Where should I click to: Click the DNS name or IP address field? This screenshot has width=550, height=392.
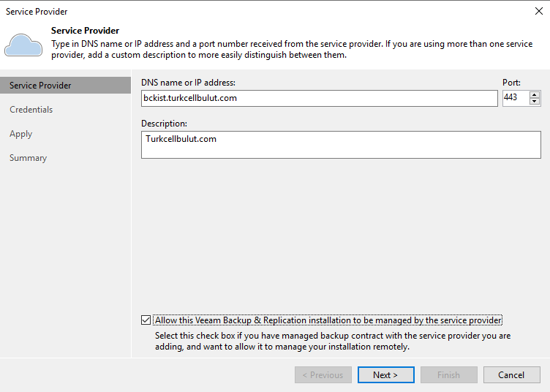click(319, 98)
